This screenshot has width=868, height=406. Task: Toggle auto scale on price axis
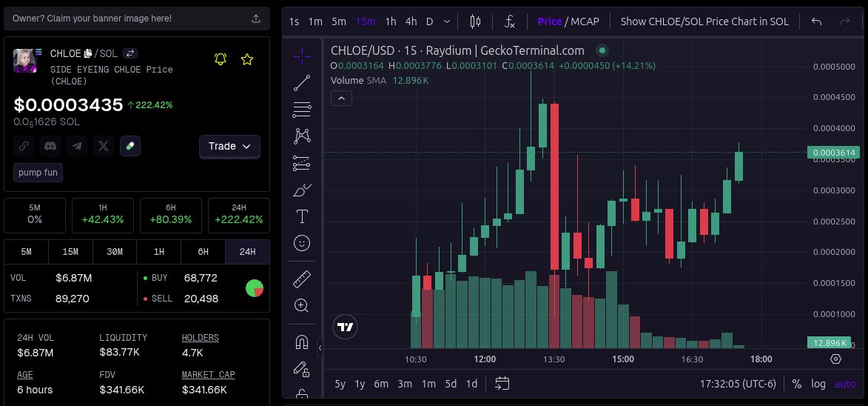(x=845, y=384)
